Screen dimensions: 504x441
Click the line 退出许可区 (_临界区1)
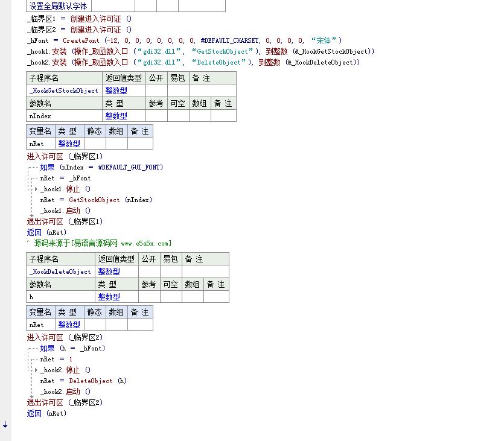tap(65, 221)
